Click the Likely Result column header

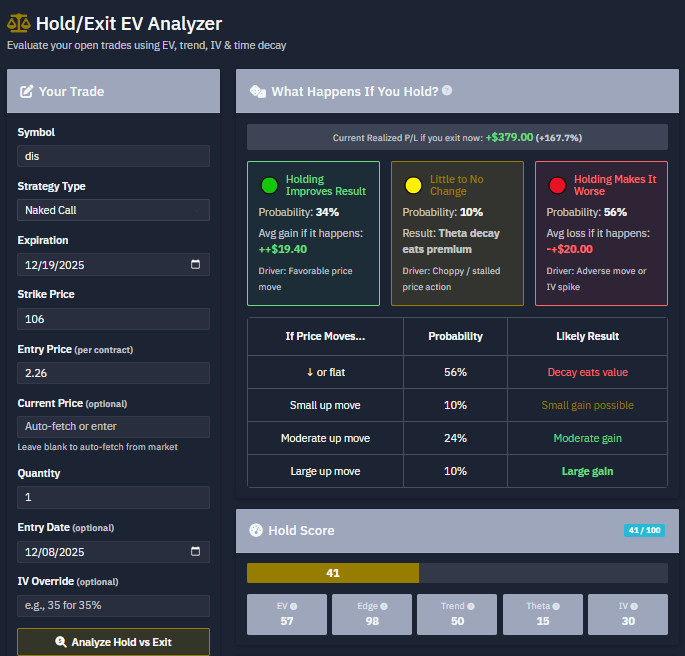point(588,336)
